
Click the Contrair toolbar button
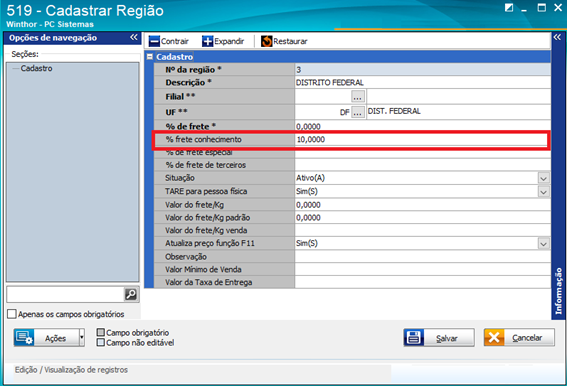[169, 41]
